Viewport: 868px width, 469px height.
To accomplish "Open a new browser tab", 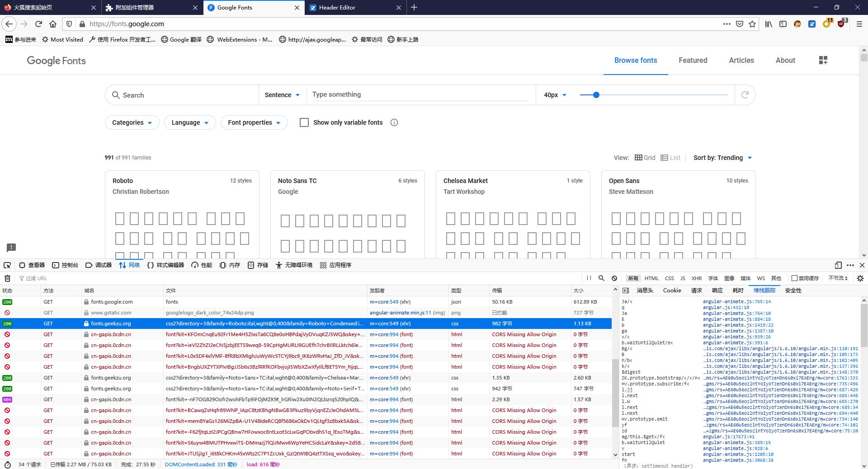I will (x=414, y=7).
